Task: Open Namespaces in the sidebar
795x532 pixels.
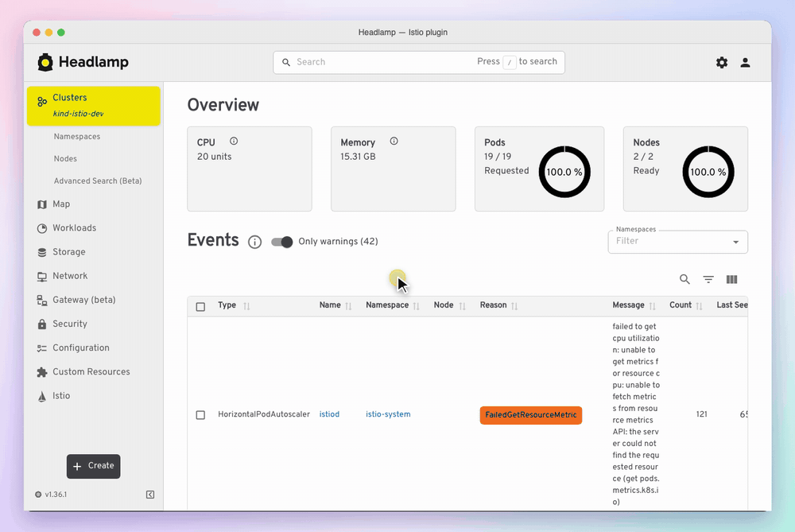Action: pyautogui.click(x=77, y=137)
